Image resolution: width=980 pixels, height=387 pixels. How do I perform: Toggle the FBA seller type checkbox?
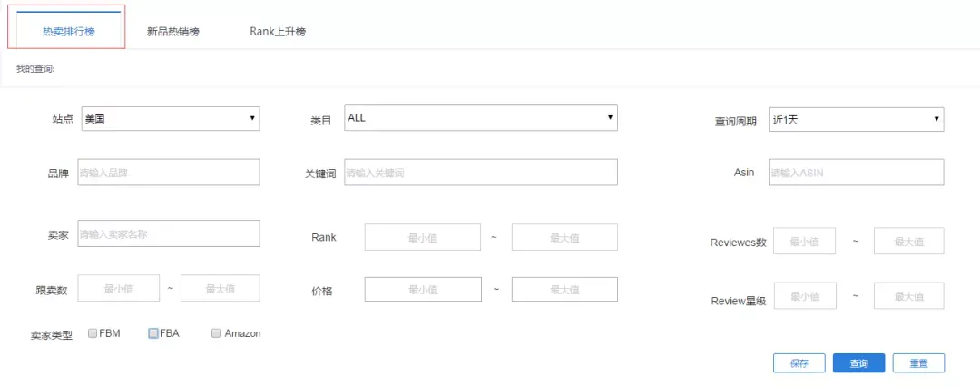click(153, 333)
